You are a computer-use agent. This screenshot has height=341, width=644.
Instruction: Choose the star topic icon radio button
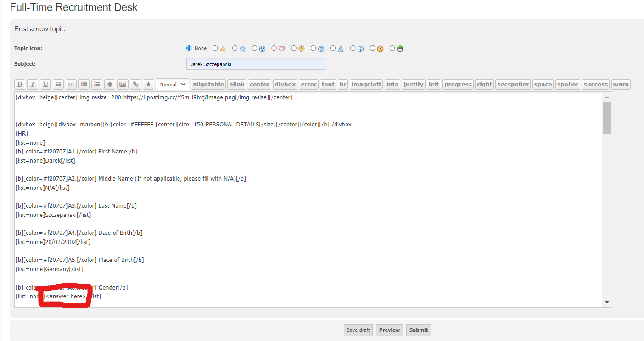[235, 48]
